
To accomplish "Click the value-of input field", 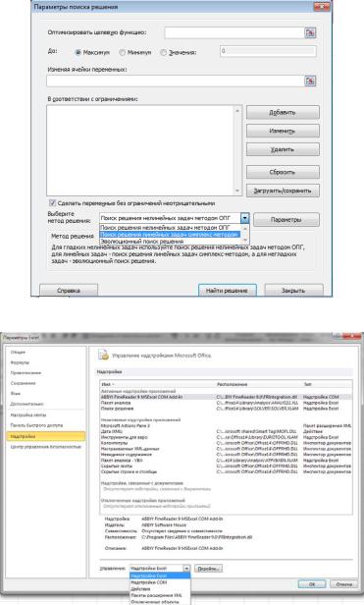I will coord(268,51).
